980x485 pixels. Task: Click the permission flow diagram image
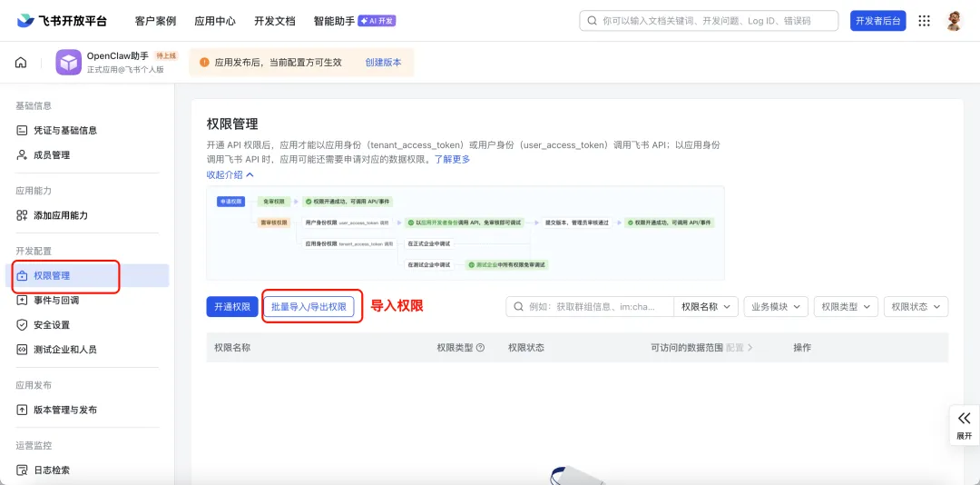465,233
